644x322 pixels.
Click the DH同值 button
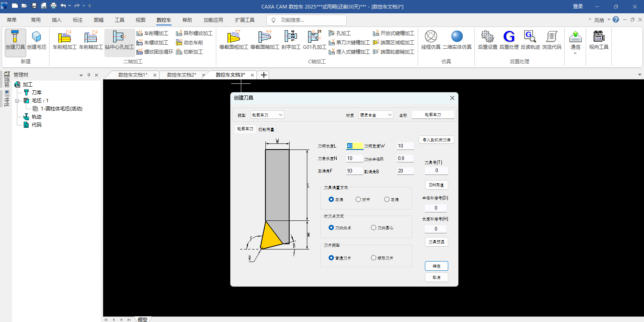click(437, 185)
